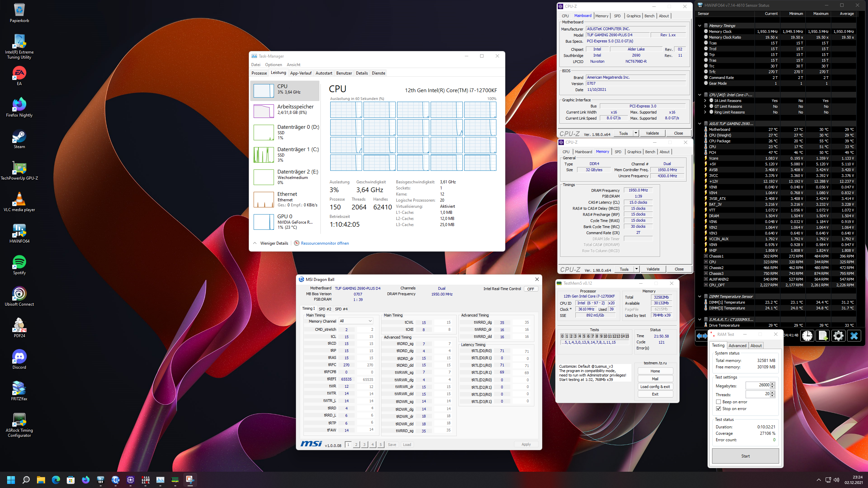Screen dimensions: 868x488
Task: Collapse the ASUS TUF GAMING Z690 sensor group
Action: [x=699, y=124]
